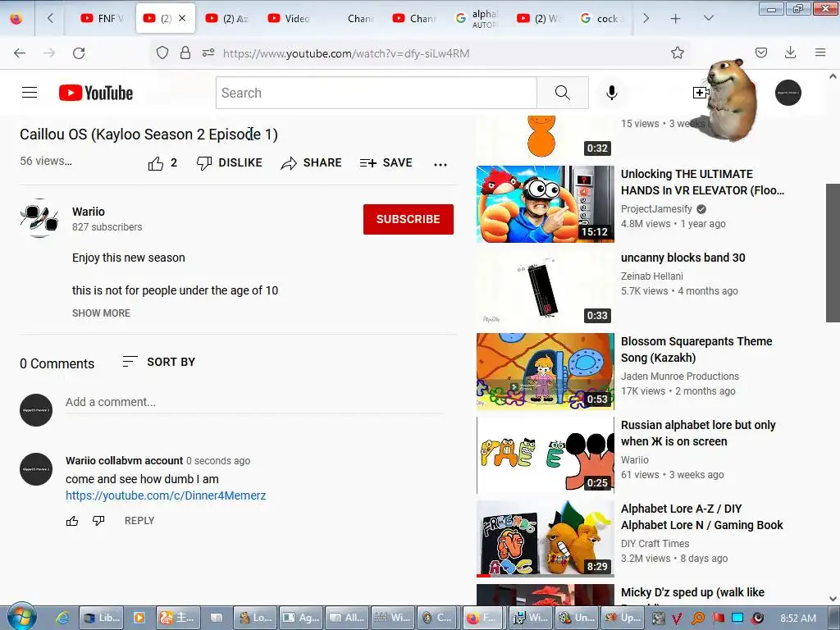This screenshot has height=630, width=840.
Task: Click the Add a comment field
Action: [x=254, y=402]
